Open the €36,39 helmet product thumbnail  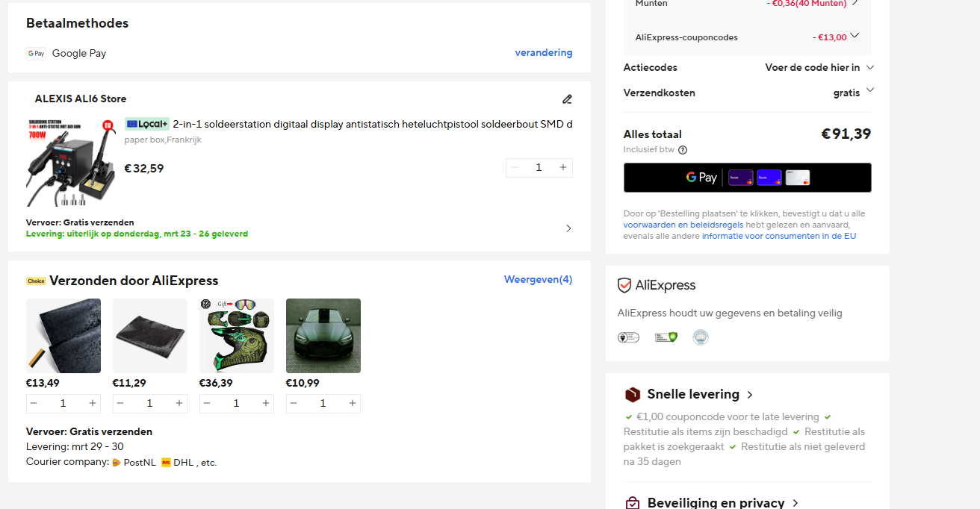pos(237,336)
